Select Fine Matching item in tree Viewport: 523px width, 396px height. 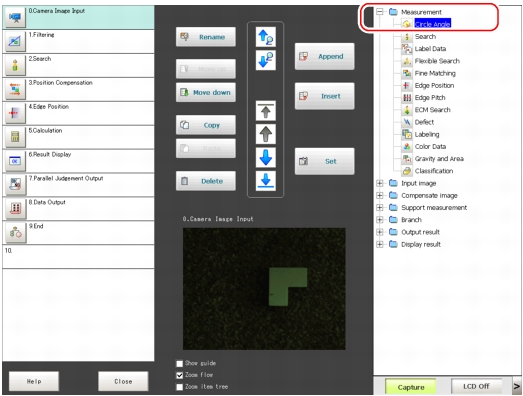click(435, 73)
